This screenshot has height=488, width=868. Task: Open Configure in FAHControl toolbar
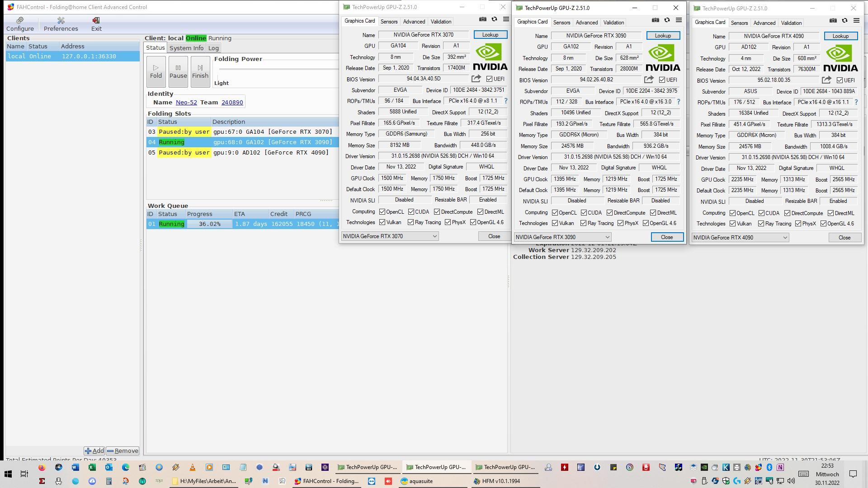pos(20,24)
